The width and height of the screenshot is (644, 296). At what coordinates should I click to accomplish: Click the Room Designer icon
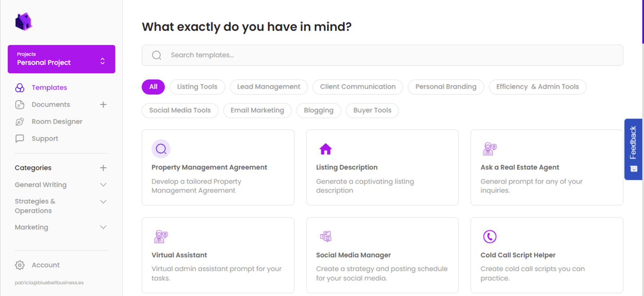pos(20,122)
